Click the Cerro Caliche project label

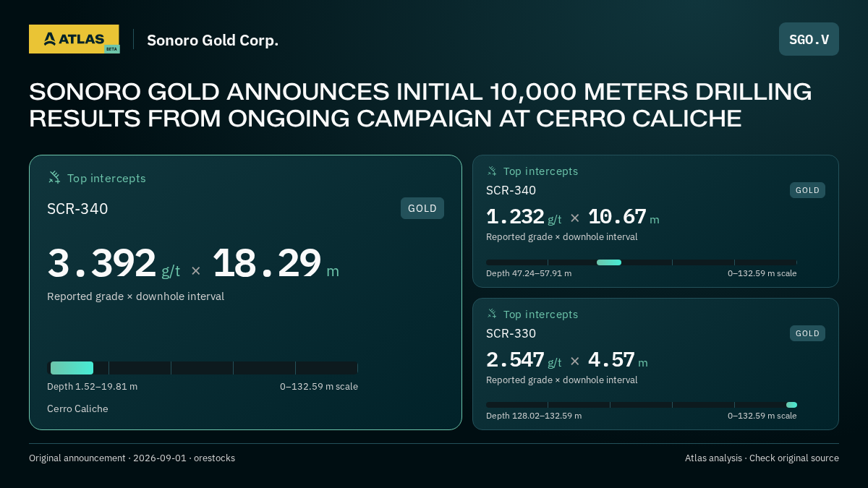coord(77,408)
